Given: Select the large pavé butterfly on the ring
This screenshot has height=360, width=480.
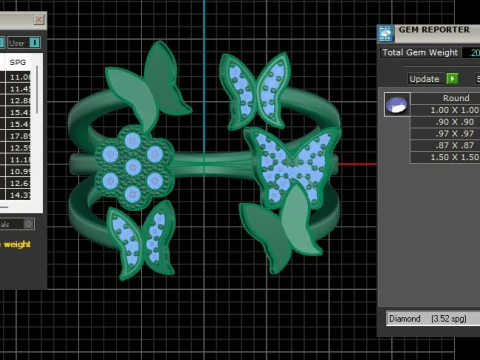Looking at the screenshot, I should pyautogui.click(x=292, y=167).
